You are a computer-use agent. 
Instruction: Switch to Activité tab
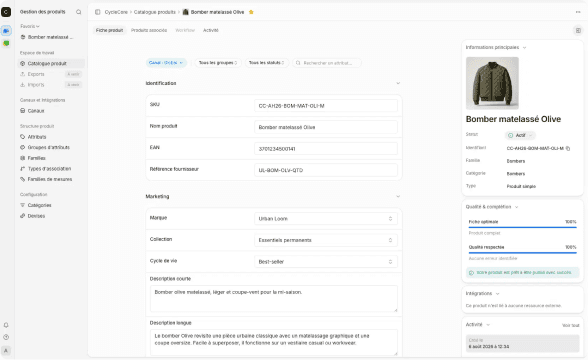[211, 30]
